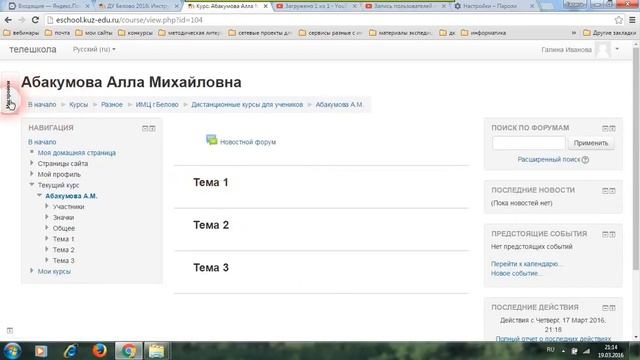This screenshot has height=360, width=640.
Task: Expand Общее tree node
Action: point(47,228)
